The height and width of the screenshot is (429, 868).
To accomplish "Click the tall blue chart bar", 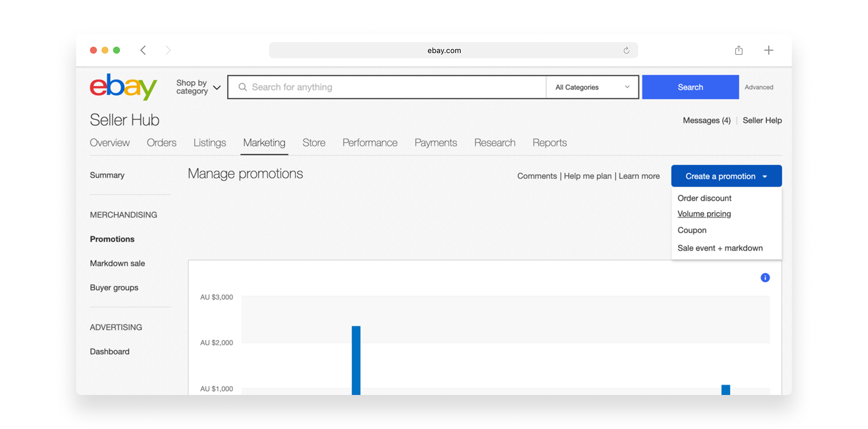I will pos(356,360).
